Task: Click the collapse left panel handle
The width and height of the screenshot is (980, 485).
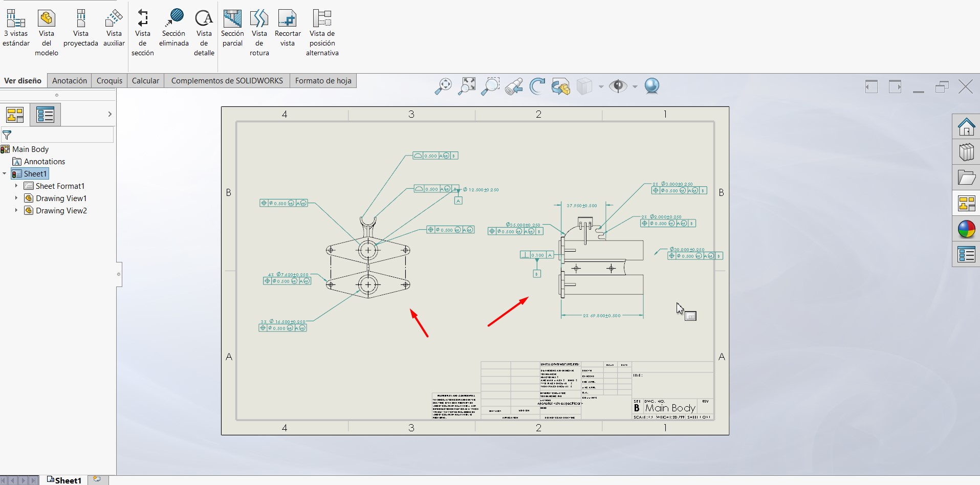Action: tap(119, 274)
